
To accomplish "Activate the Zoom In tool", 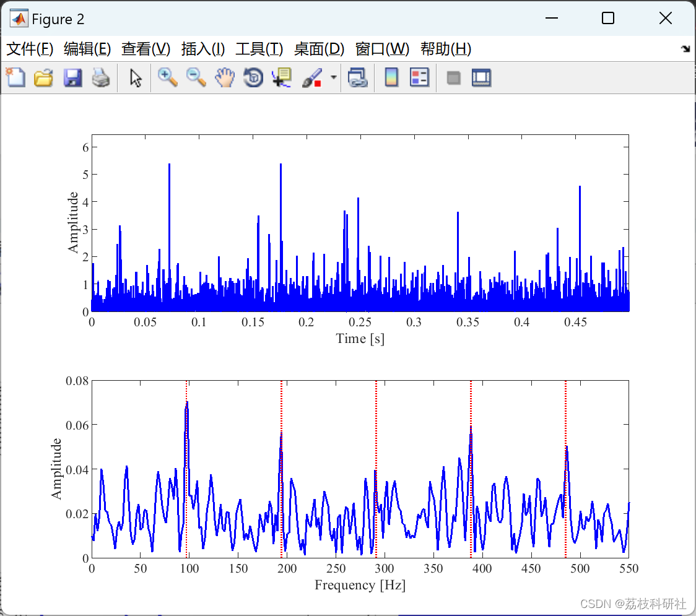I will (x=167, y=77).
